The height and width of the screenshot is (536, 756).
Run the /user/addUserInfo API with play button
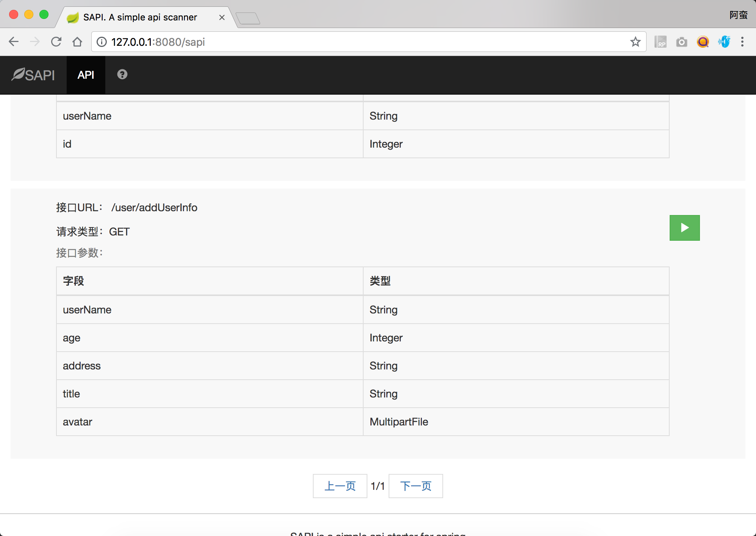pyautogui.click(x=684, y=228)
